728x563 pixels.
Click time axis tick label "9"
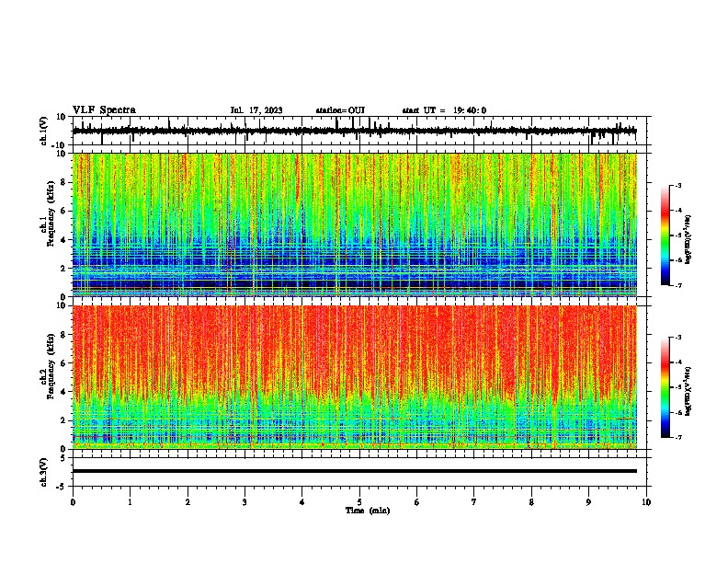point(588,502)
